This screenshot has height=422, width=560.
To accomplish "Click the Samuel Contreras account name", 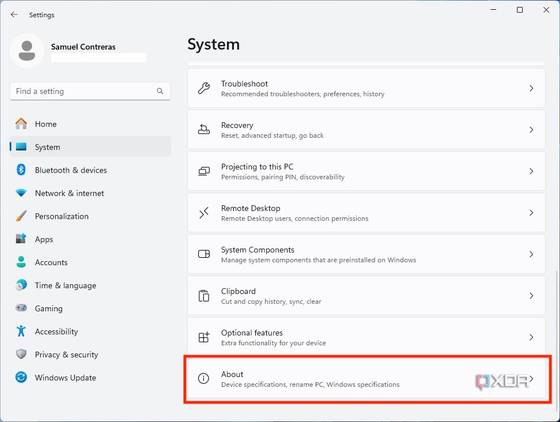I will click(83, 47).
